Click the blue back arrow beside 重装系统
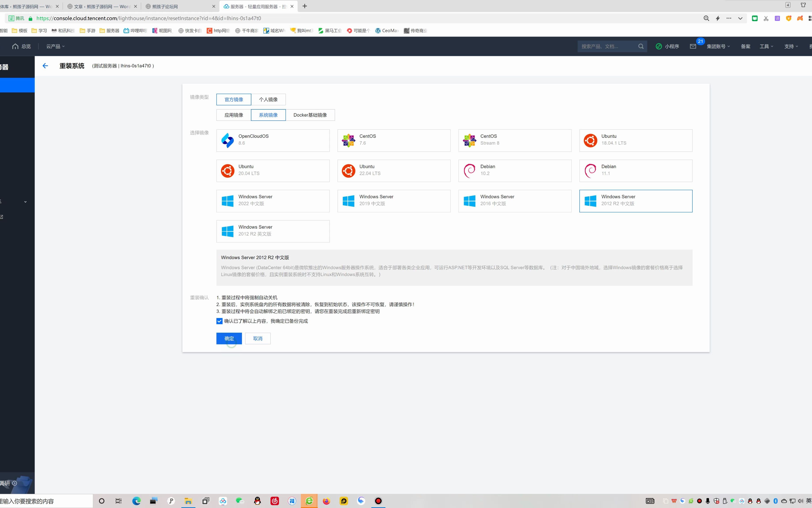The image size is (812, 508). pyautogui.click(x=45, y=66)
